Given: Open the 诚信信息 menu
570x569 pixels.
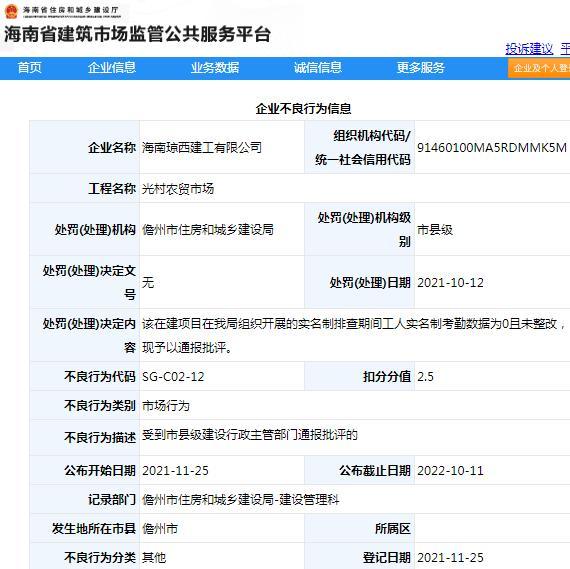Looking at the screenshot, I should pos(318,68).
